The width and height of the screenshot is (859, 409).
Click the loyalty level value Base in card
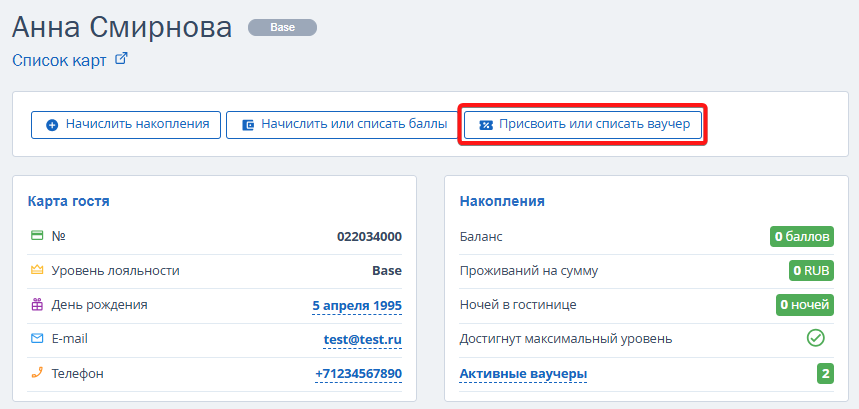(x=387, y=270)
